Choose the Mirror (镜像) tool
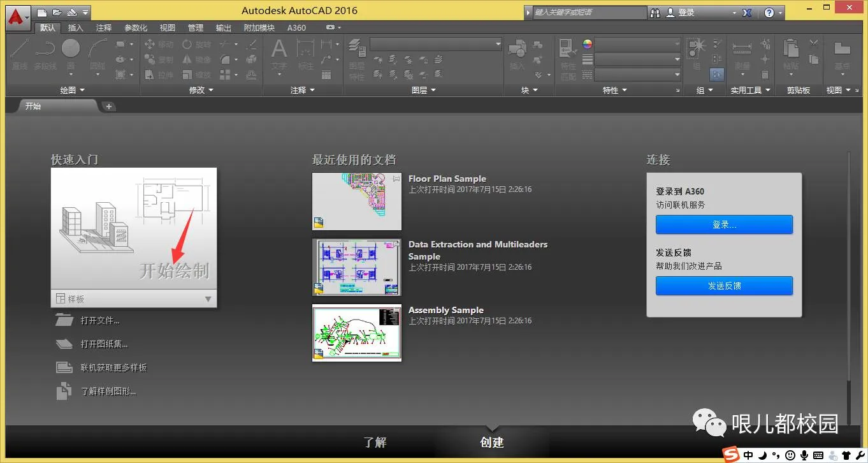Image resolution: width=868 pixels, height=463 pixels. tap(196, 59)
